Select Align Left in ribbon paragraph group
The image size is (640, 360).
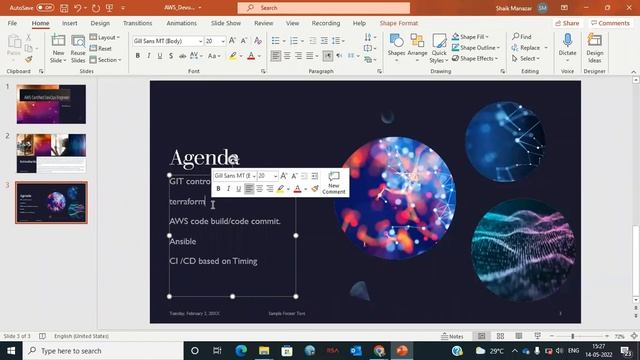tap(276, 56)
